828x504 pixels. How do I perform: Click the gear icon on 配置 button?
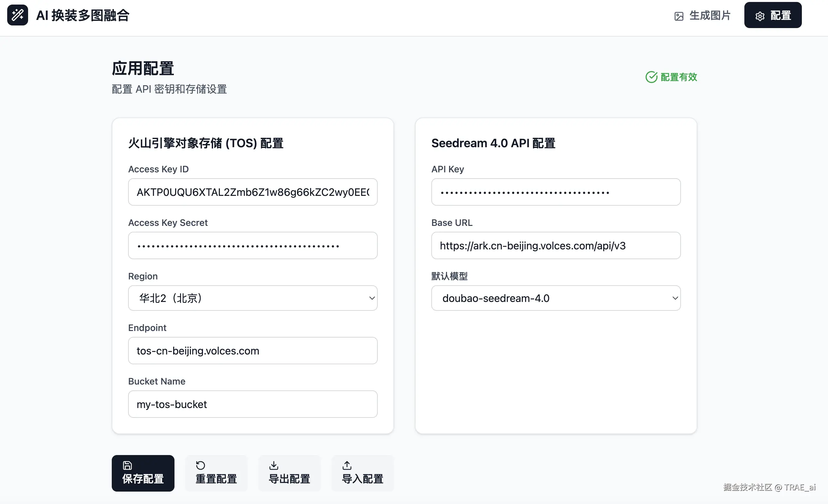coord(760,16)
